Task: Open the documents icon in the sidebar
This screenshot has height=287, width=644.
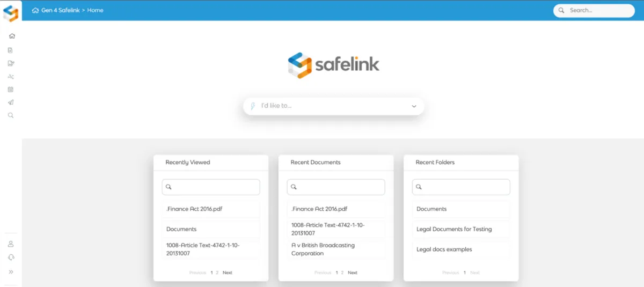Action: click(11, 50)
